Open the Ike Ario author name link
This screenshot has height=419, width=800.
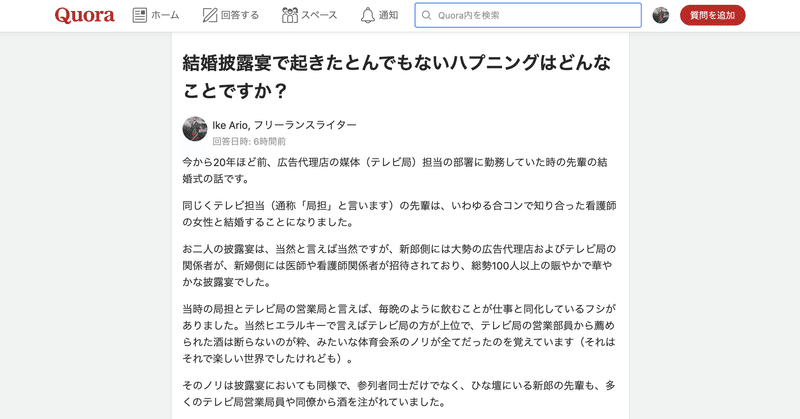click(x=230, y=125)
